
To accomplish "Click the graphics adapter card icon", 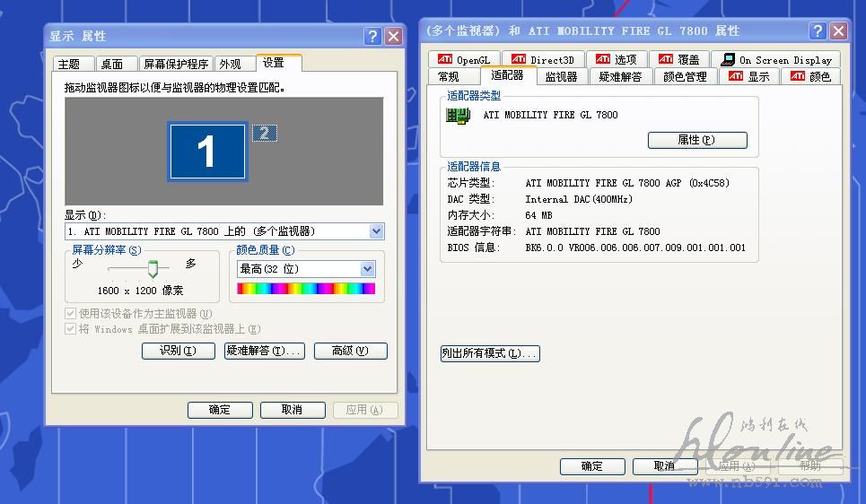I will click(x=459, y=115).
